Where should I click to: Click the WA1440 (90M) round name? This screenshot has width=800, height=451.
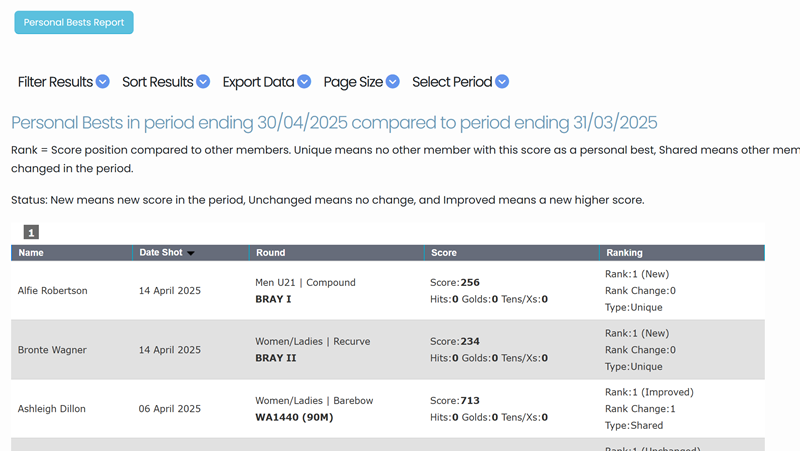point(294,417)
